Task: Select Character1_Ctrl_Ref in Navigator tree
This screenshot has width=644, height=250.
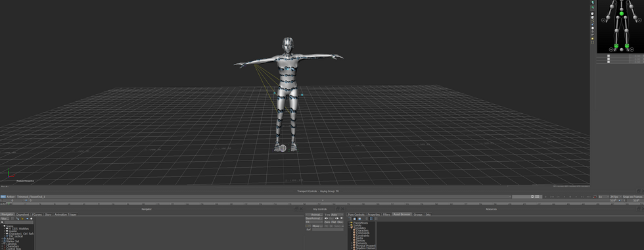Action: [x=21, y=234]
